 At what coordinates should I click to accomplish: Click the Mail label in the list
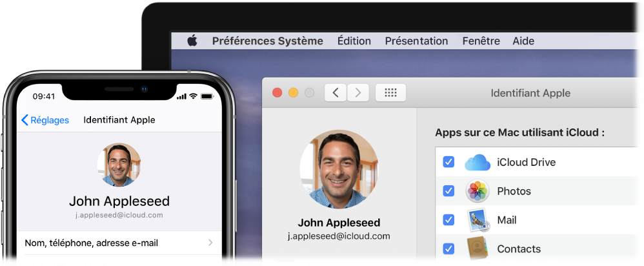click(507, 220)
